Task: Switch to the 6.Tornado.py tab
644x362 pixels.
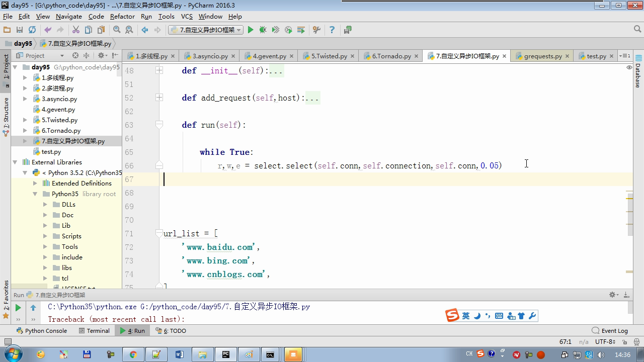Action: pos(391,56)
